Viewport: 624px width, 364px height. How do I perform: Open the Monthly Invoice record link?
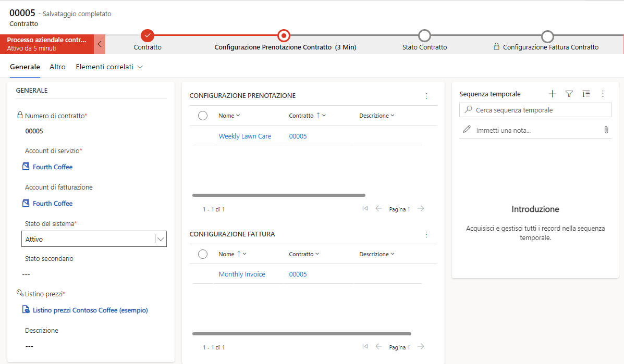coord(242,274)
